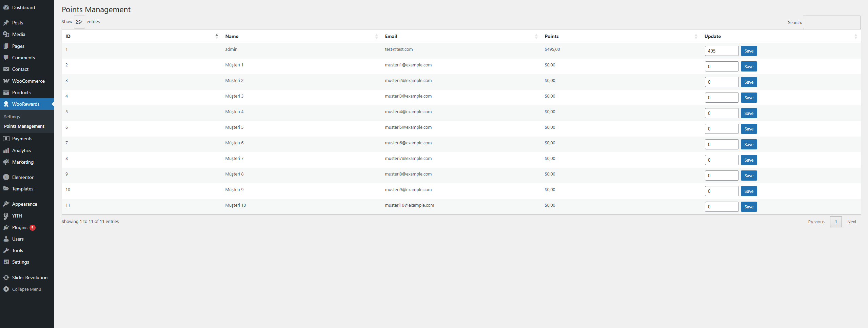
Task: Click the Media library icon
Action: coord(6,34)
